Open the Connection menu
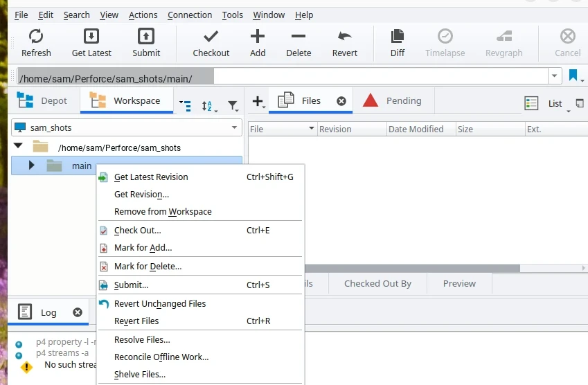The image size is (588, 385). (x=190, y=15)
